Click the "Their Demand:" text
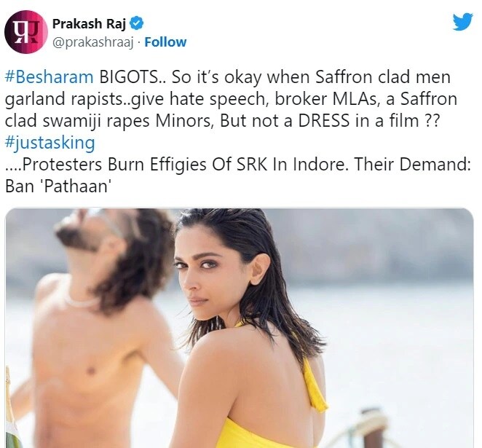Screen dimensions: 482x448 412,164
